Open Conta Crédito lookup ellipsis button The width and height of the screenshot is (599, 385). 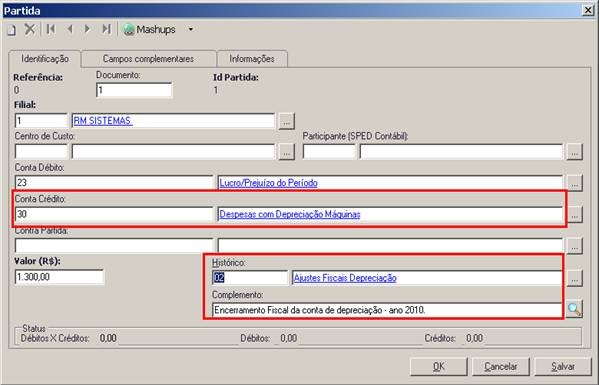(x=574, y=215)
